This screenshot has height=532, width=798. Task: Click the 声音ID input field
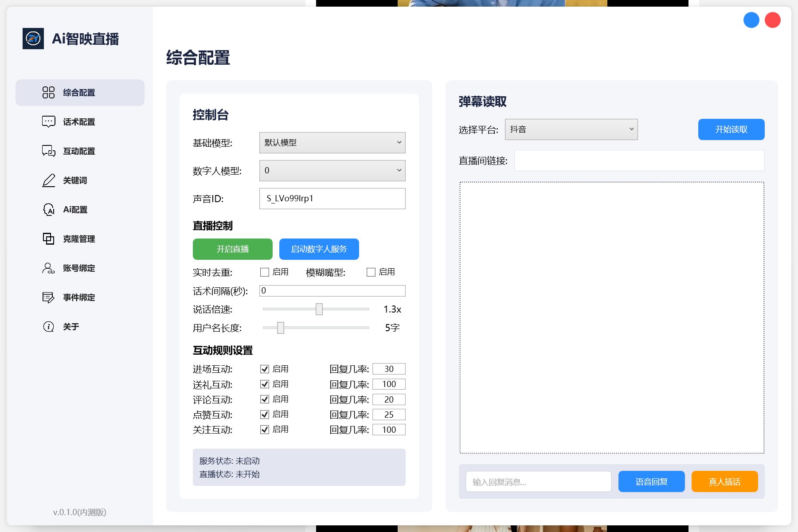pos(332,199)
